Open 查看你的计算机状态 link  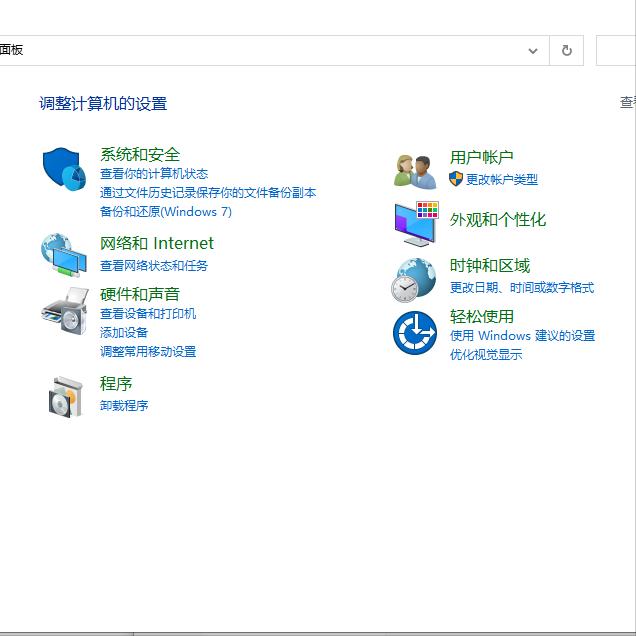click(x=154, y=174)
